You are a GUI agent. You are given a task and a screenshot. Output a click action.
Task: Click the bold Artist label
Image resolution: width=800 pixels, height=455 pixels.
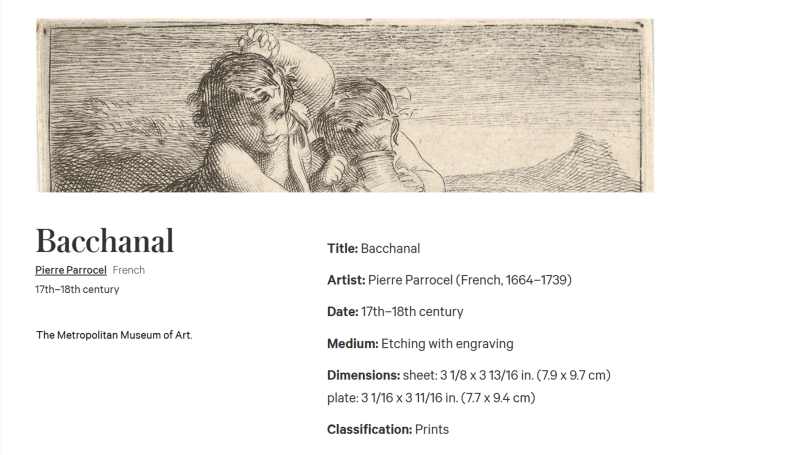346,280
